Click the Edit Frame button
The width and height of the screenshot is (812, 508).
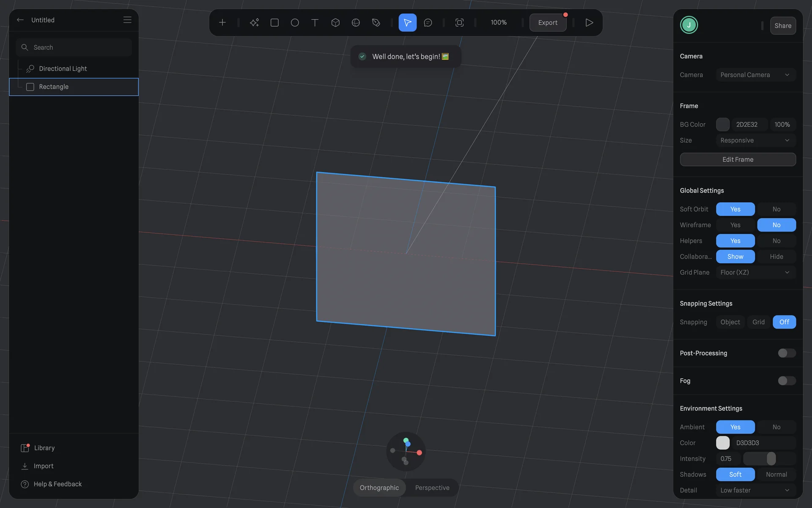coord(738,160)
